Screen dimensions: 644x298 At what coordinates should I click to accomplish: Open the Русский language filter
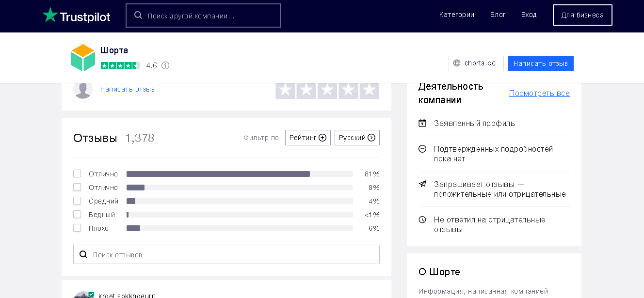(x=357, y=138)
